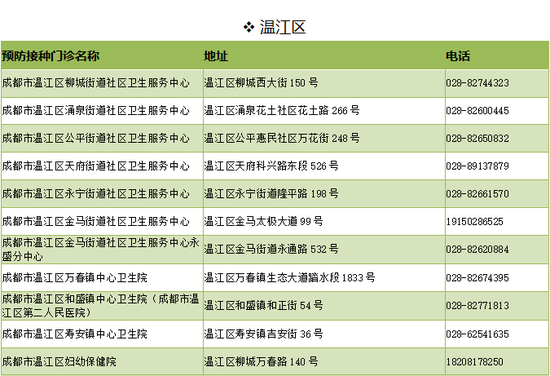Click address 温江区永宁街道隆平路198号
Screen dimensions: 550x376
[x=271, y=194]
